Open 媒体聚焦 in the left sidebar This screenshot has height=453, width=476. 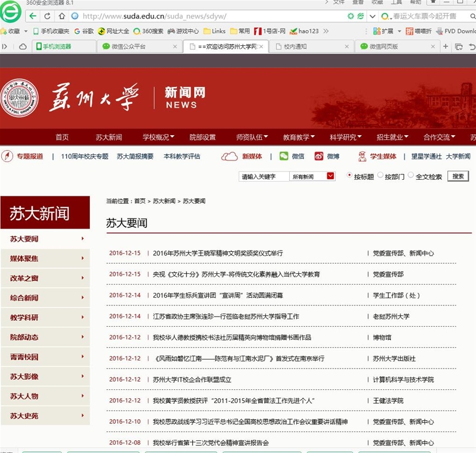(x=45, y=258)
